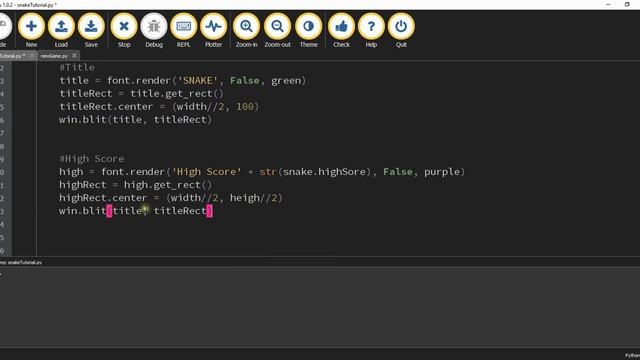The width and height of the screenshot is (640, 360).
Task: Click the titleRect = title.get_rect() line
Action: coord(142,93)
